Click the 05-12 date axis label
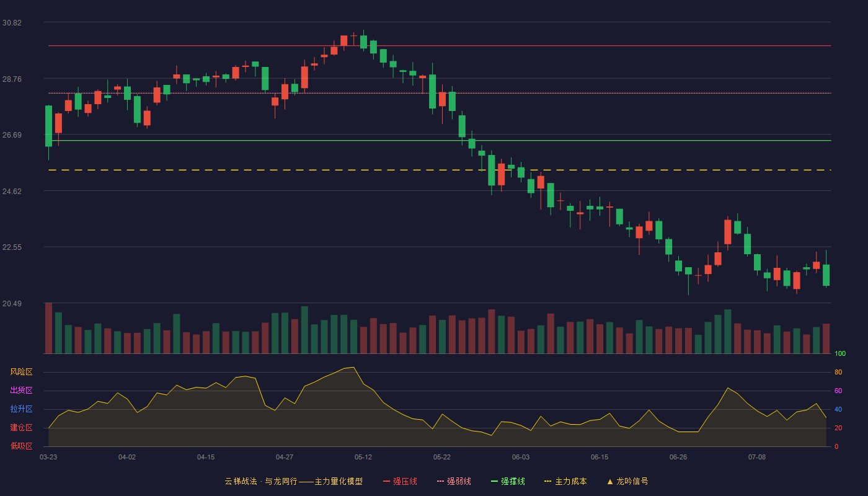 pos(363,457)
